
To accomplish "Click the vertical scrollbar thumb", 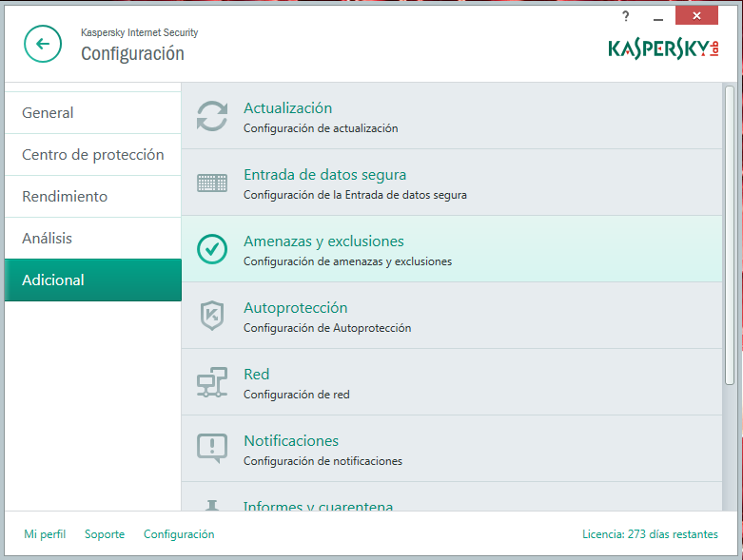I will 730,235.
